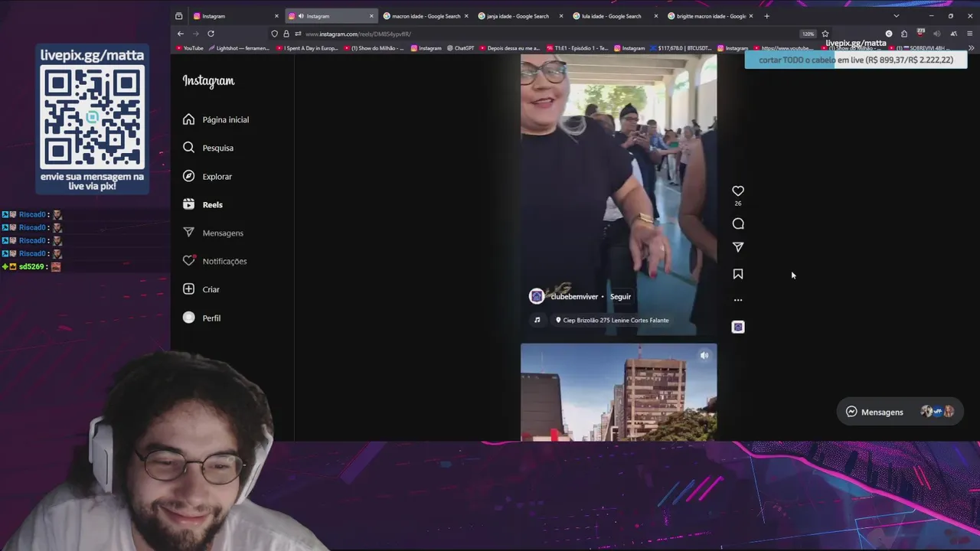Save the reel with bookmark icon

click(738, 274)
